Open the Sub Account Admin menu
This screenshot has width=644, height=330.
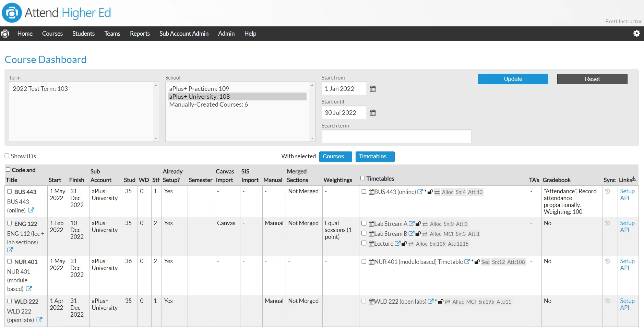(x=184, y=34)
